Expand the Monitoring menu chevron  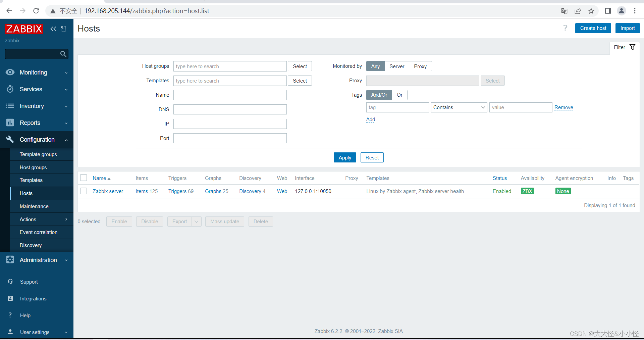(66, 72)
